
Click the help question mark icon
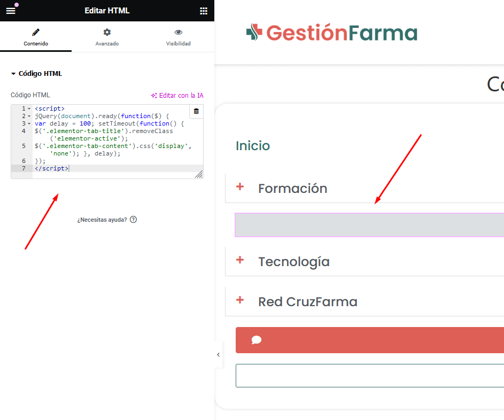[x=134, y=220]
